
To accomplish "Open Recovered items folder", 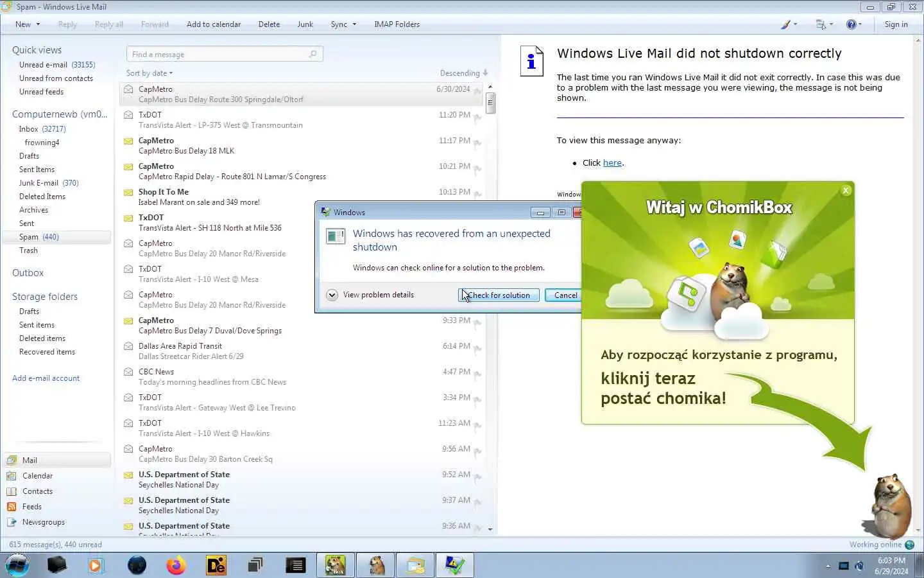I will pos(47,352).
